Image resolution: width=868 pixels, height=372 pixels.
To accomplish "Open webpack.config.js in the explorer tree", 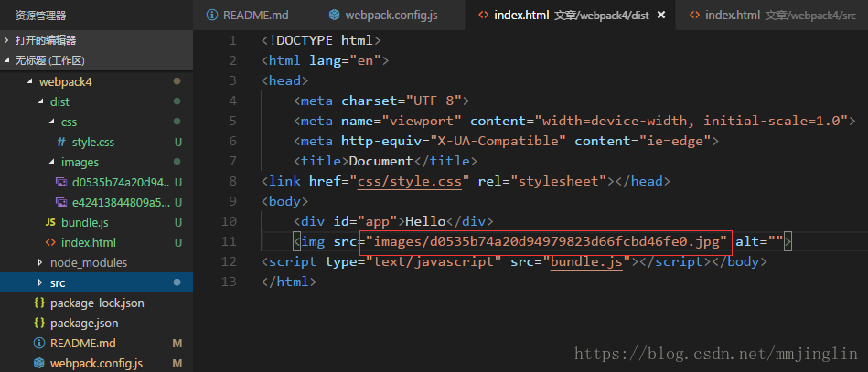I will (96, 363).
